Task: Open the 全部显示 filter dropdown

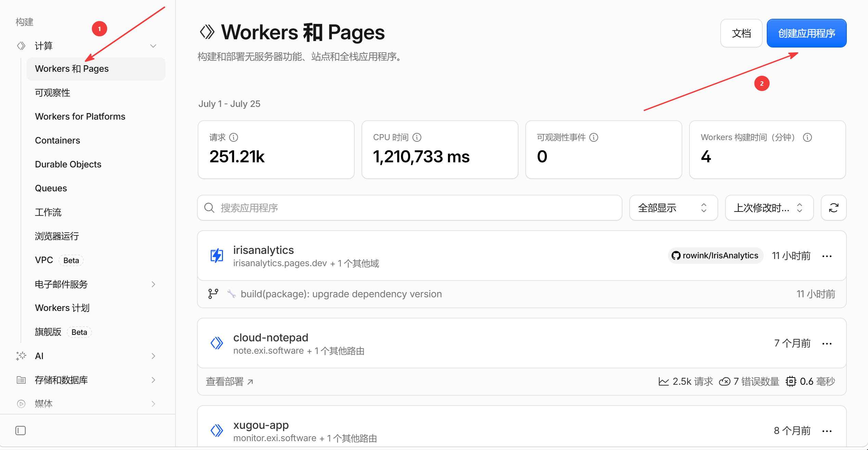Action: [673, 208]
